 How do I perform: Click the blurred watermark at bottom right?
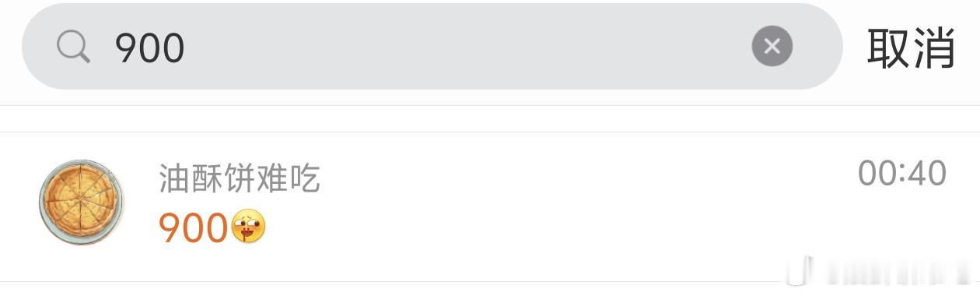pyautogui.click(x=881, y=273)
